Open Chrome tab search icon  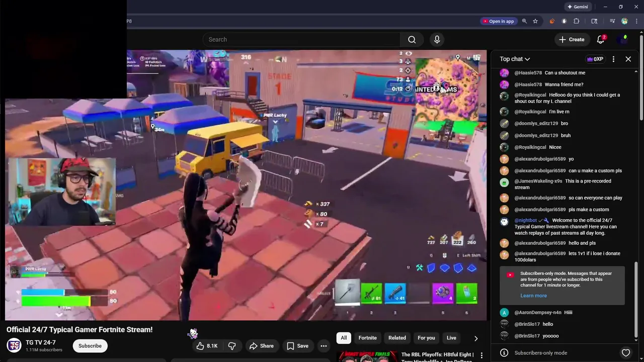coord(594,21)
